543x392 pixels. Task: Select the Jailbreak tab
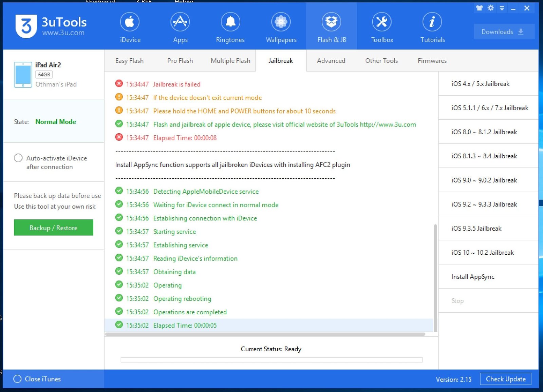(281, 61)
